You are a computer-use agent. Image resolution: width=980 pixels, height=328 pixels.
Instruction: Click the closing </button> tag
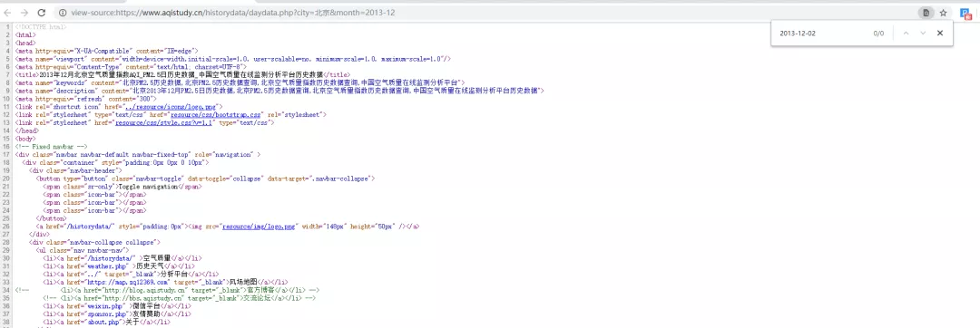[x=51, y=218]
